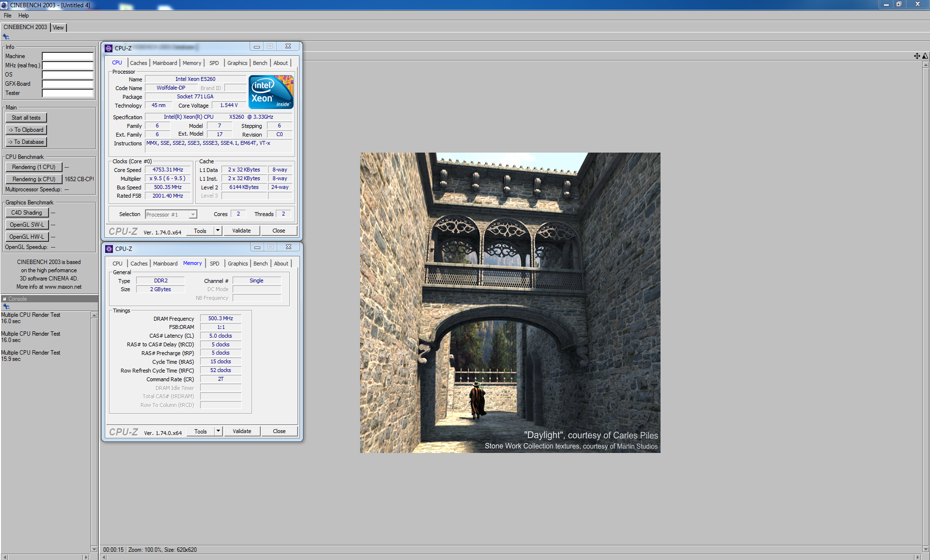930x560 pixels.
Task: Click Tools button in lower CPU-Z window
Action: coord(201,432)
